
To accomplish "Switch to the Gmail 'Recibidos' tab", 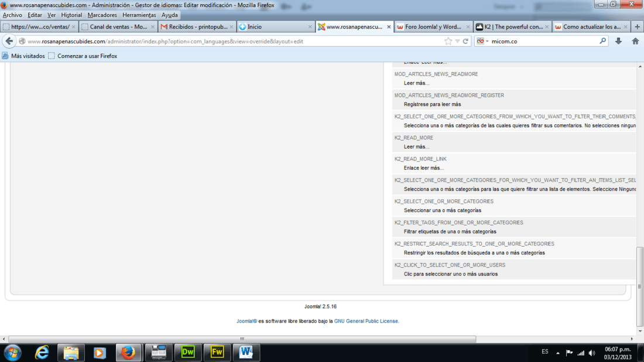I will [x=197, y=27].
